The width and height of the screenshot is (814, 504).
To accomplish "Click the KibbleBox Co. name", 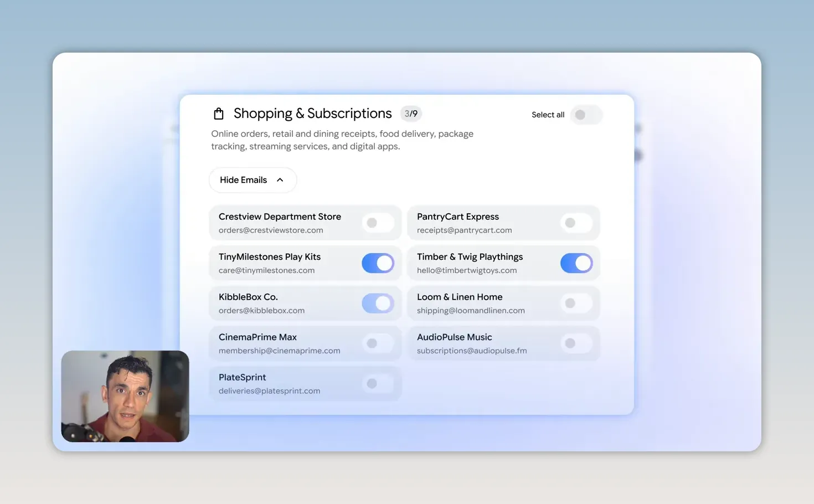I will [248, 297].
